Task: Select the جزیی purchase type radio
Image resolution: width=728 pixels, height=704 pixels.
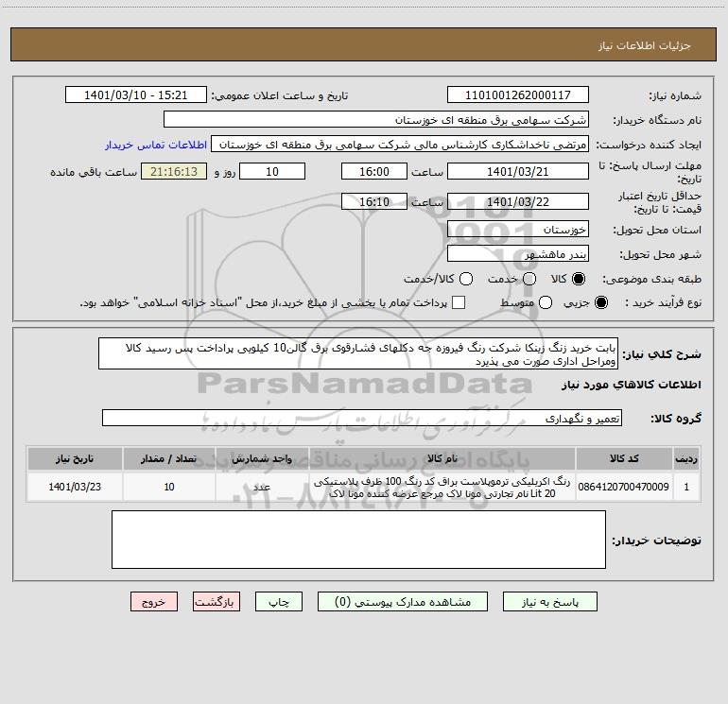Action: click(x=600, y=302)
